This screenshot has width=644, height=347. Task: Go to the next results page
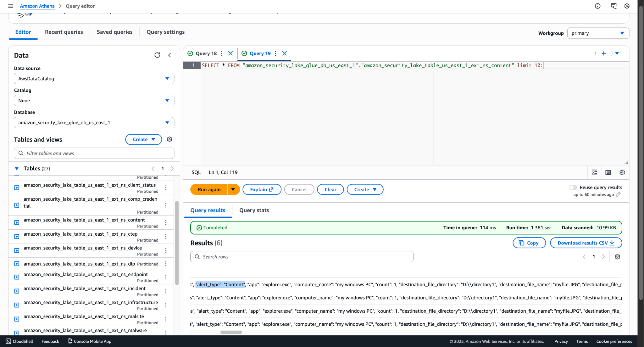tap(603, 257)
